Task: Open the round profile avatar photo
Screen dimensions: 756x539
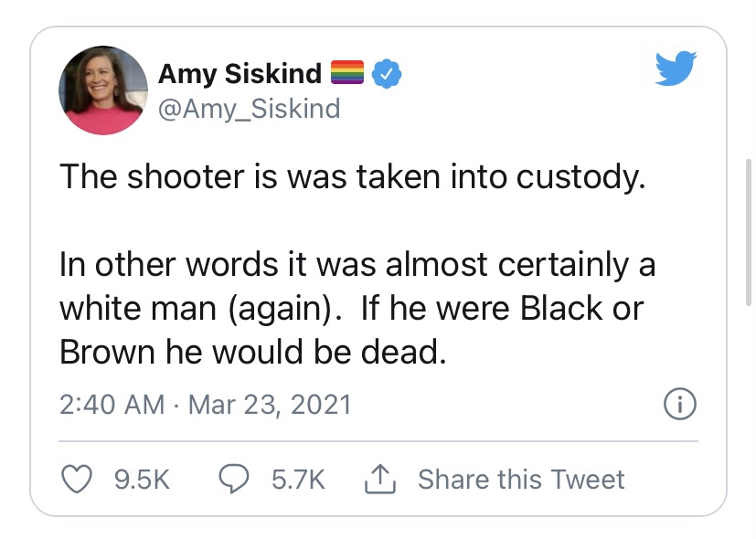Action: pyautogui.click(x=103, y=90)
